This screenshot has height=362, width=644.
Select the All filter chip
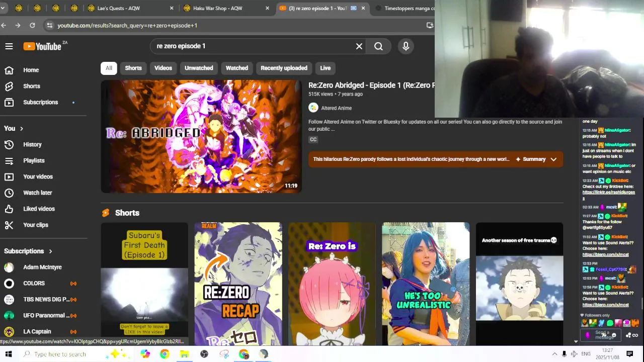(109, 68)
